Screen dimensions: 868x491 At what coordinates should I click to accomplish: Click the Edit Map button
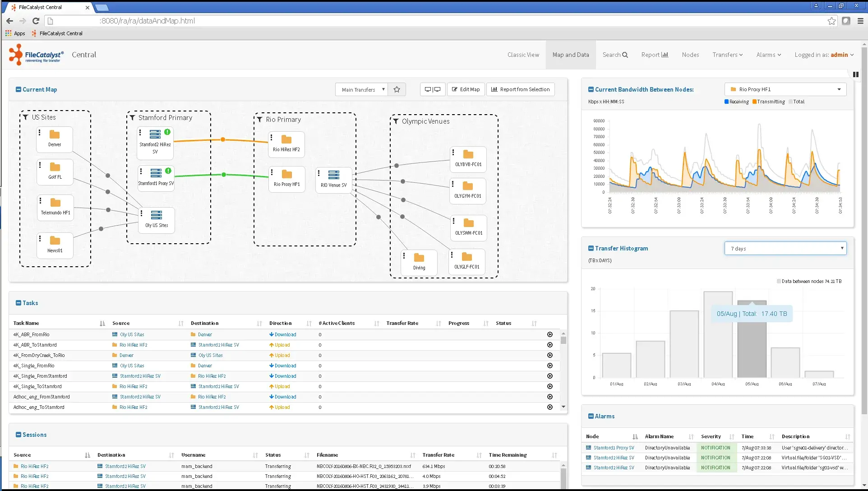[x=466, y=89]
